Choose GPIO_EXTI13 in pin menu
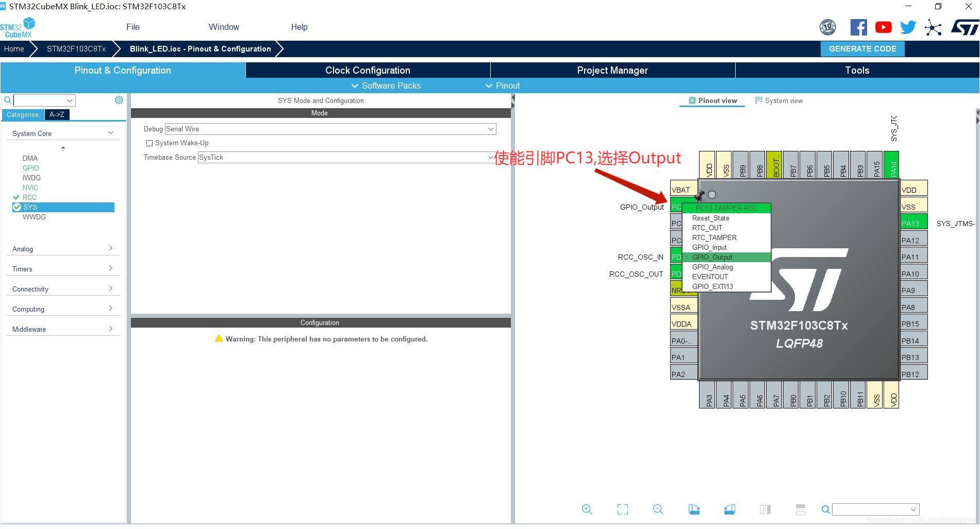 (x=726, y=286)
